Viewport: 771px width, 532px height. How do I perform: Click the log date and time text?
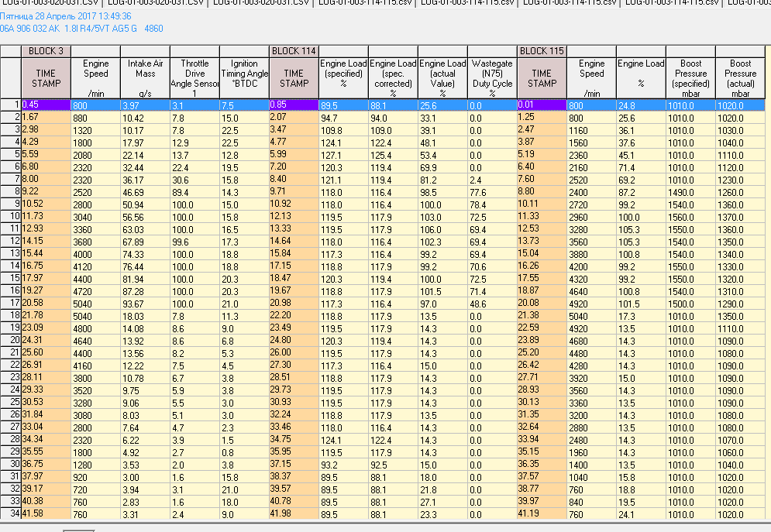coord(66,15)
